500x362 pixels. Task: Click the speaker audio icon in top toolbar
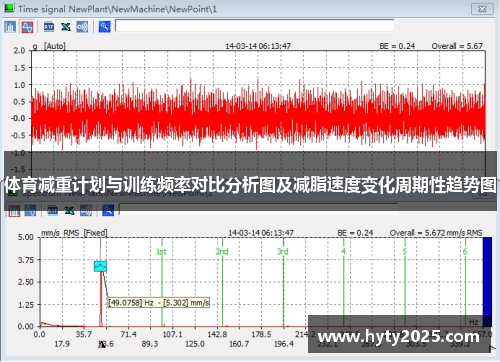tap(82, 27)
